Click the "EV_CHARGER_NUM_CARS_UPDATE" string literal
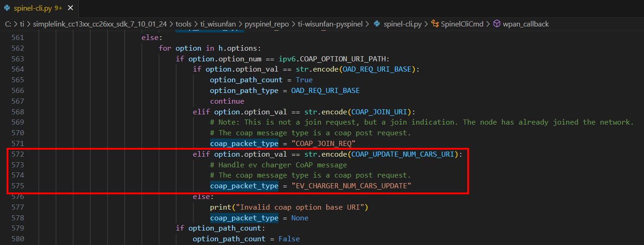 (x=351, y=186)
